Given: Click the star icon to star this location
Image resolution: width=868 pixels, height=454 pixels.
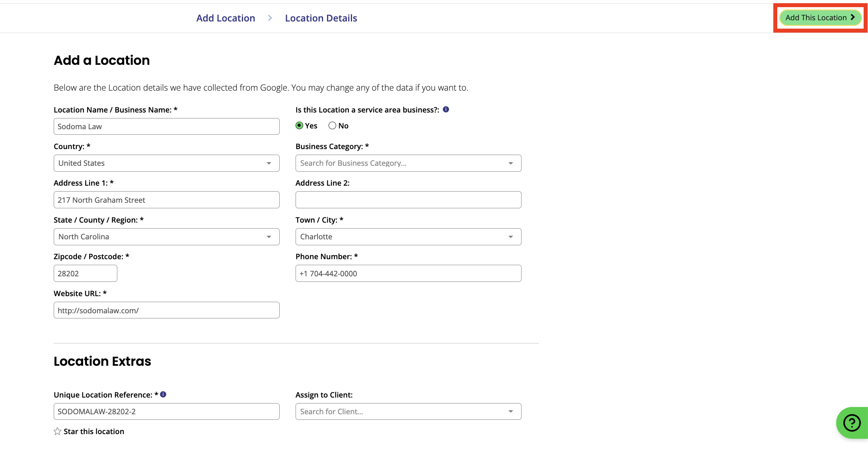Looking at the screenshot, I should [x=57, y=431].
